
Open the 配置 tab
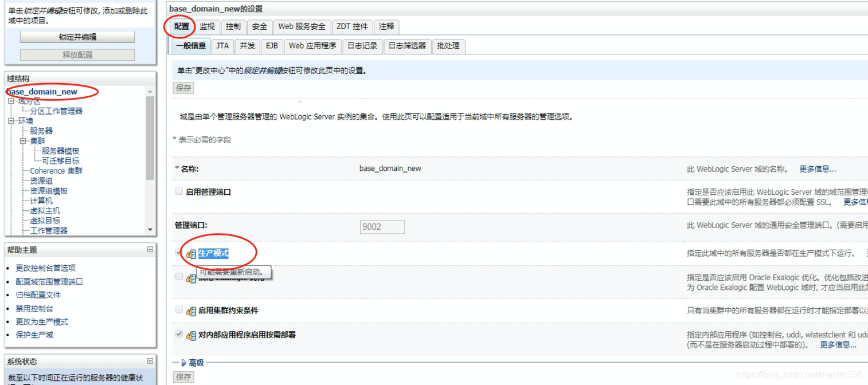182,26
